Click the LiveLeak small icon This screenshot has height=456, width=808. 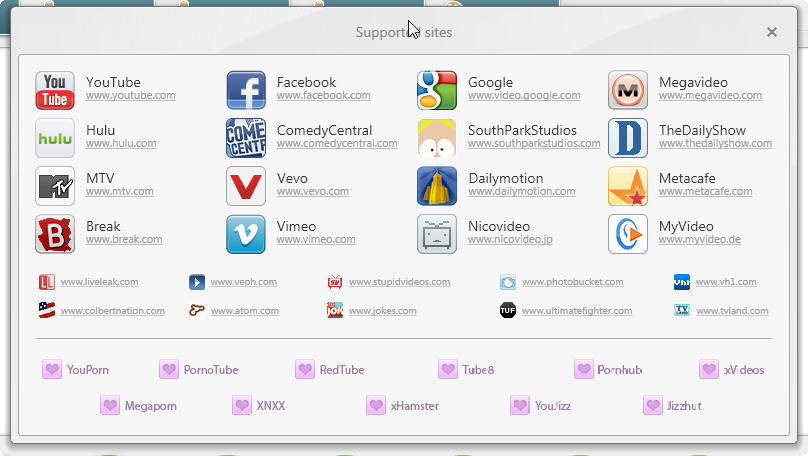(x=47, y=282)
